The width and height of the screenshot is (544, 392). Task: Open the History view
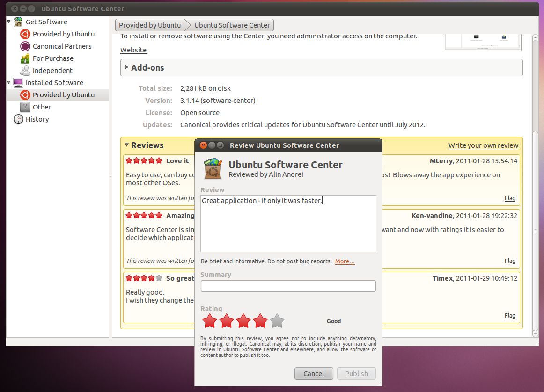tap(37, 119)
